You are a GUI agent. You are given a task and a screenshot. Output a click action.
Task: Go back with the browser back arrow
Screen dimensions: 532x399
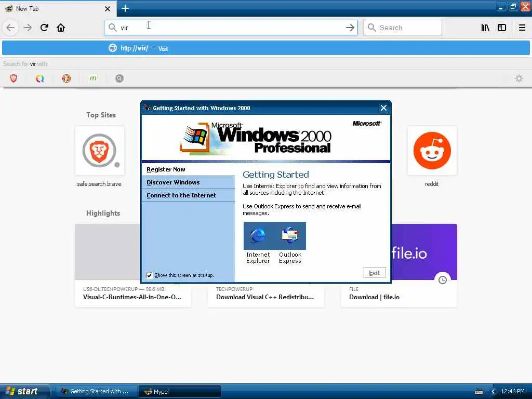(10, 28)
